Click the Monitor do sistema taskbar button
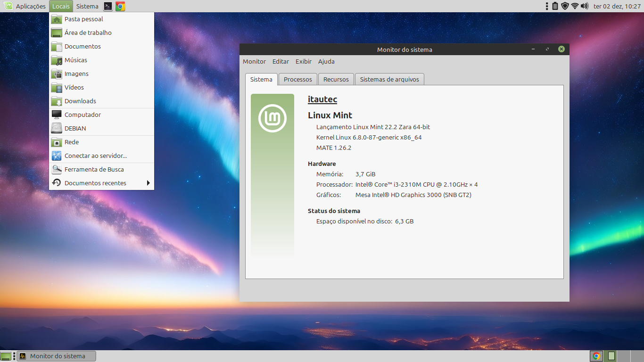 click(57, 356)
